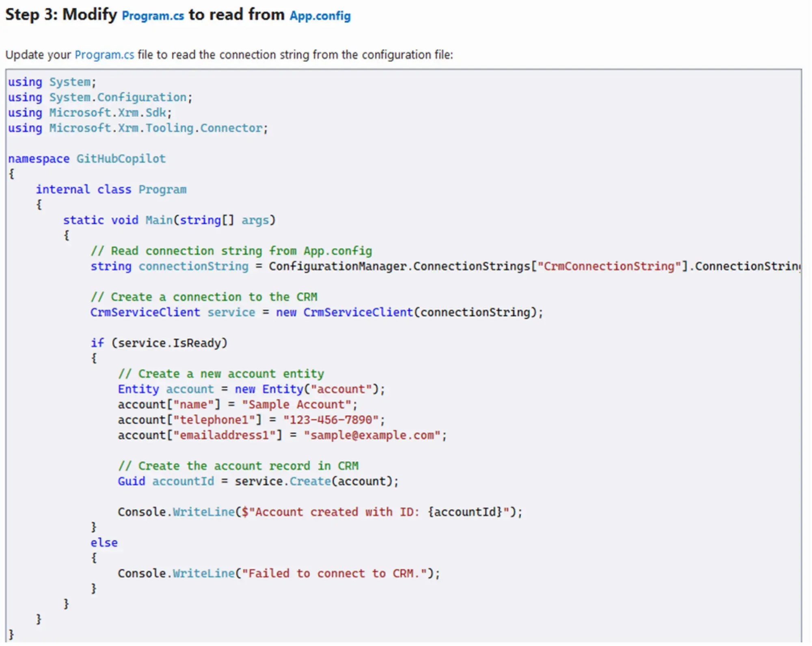Click 'Entity account = new Entity' line
Screen dimensions: 812x646
251,390
